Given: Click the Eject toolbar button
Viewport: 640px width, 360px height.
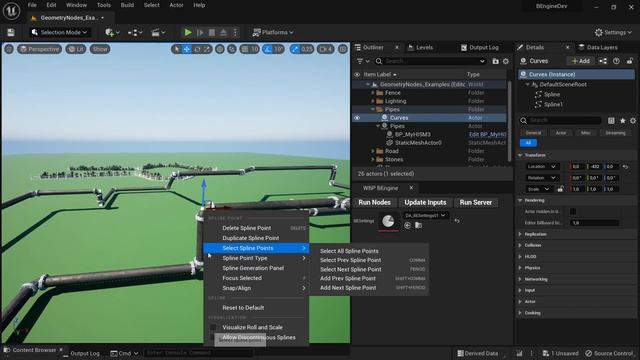Looking at the screenshot, I should 223,32.
